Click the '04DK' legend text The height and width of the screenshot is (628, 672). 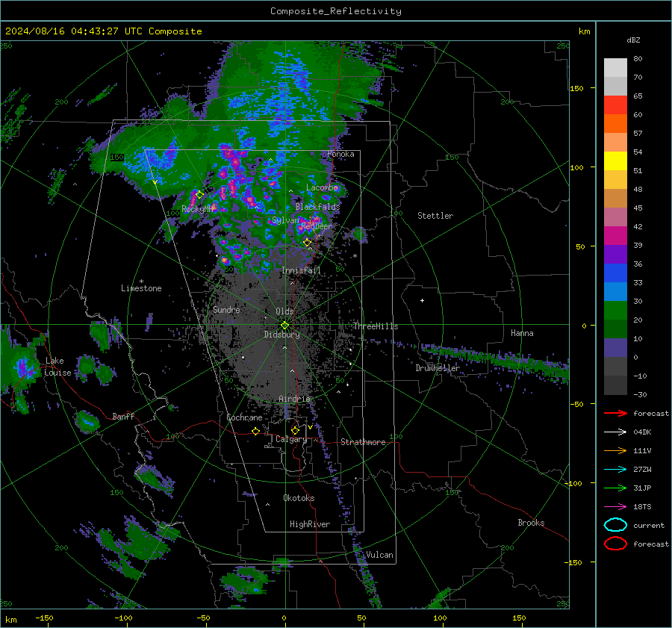[x=642, y=432]
